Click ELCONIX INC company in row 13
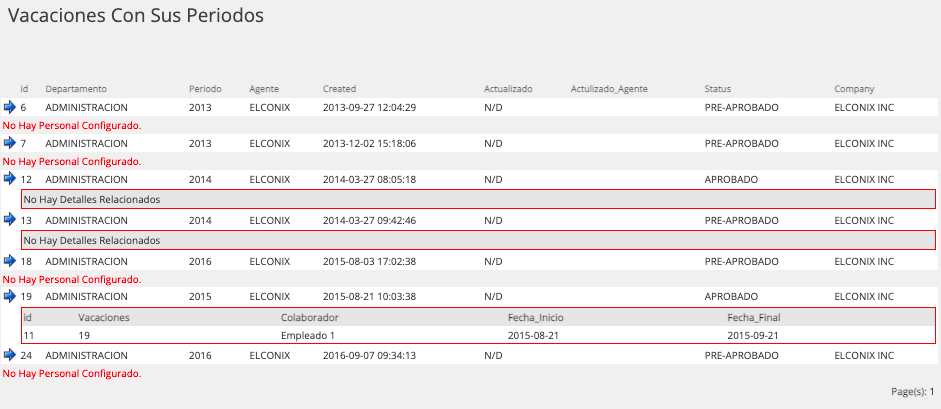 tap(864, 220)
